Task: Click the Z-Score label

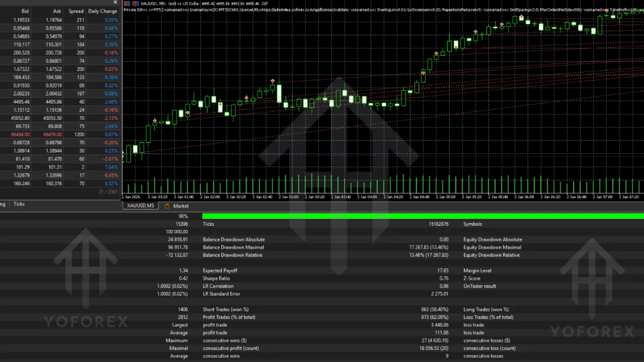Action: pyautogui.click(x=472, y=279)
